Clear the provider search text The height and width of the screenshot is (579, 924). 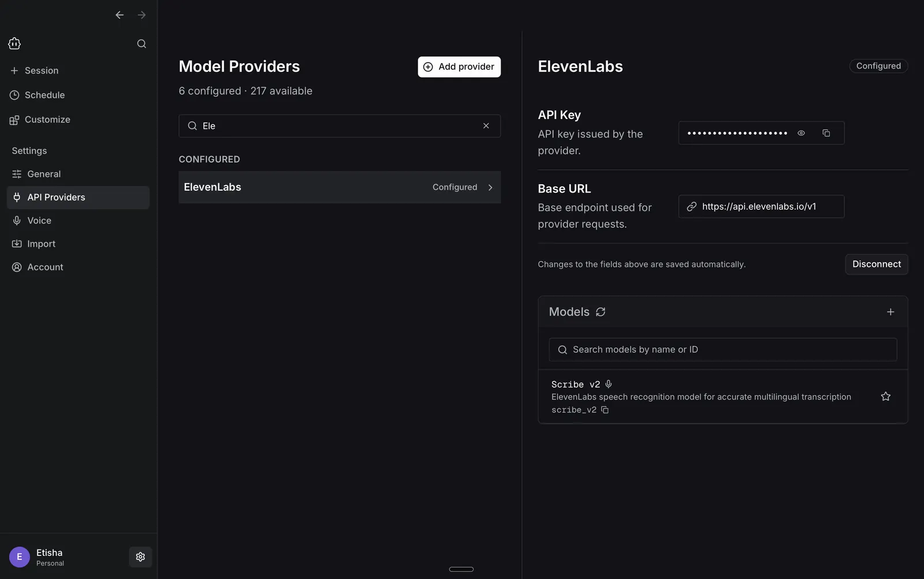(486, 126)
